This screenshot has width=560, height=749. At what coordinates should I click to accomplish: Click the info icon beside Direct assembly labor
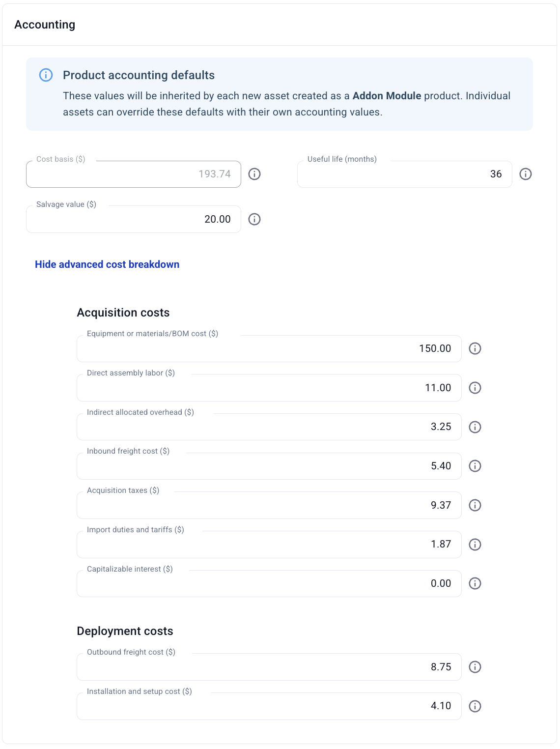pos(475,388)
